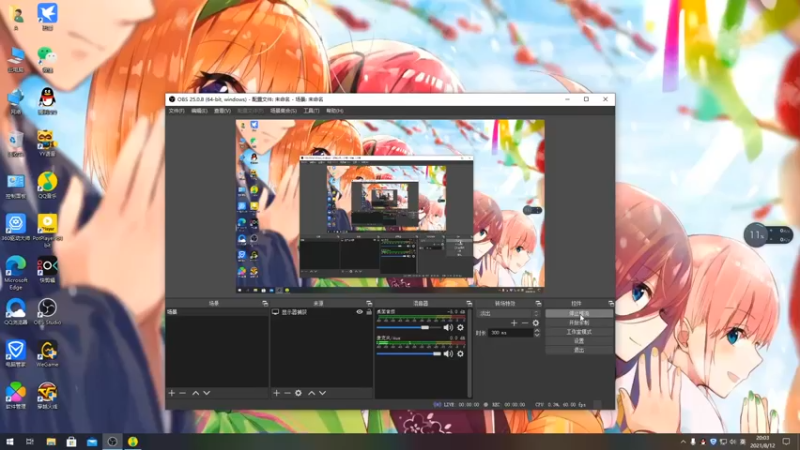Open Scene Collection menu in OBS
This screenshot has width=800, height=450.
(x=283, y=111)
